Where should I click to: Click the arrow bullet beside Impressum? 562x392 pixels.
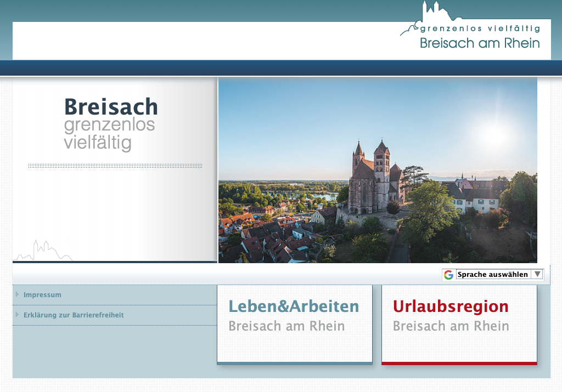coord(17,294)
